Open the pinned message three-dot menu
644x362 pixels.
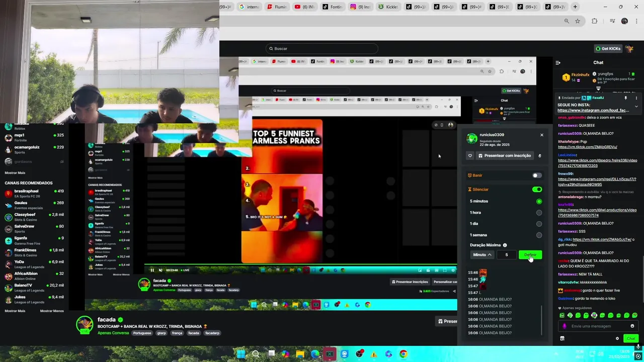click(636, 98)
